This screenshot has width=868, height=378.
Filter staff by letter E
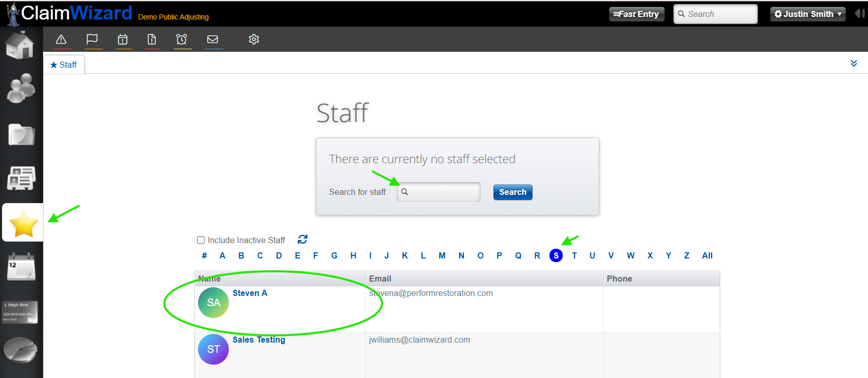pyautogui.click(x=298, y=255)
